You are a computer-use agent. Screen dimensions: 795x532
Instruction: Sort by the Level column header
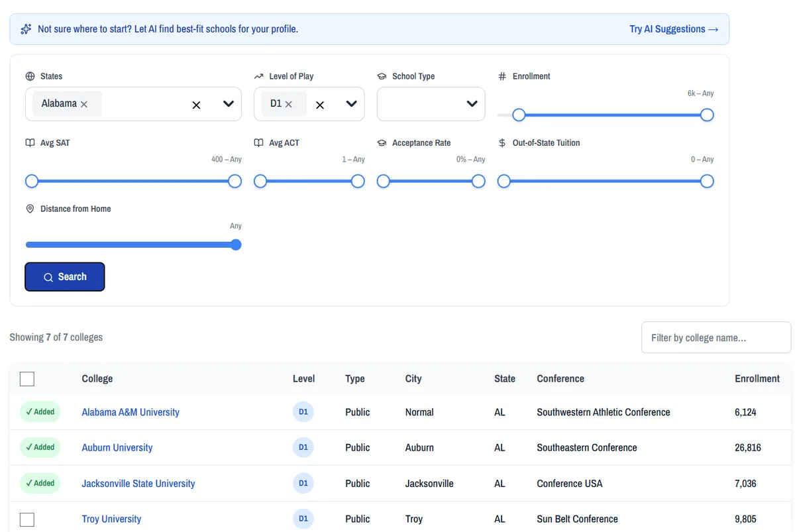pos(304,379)
